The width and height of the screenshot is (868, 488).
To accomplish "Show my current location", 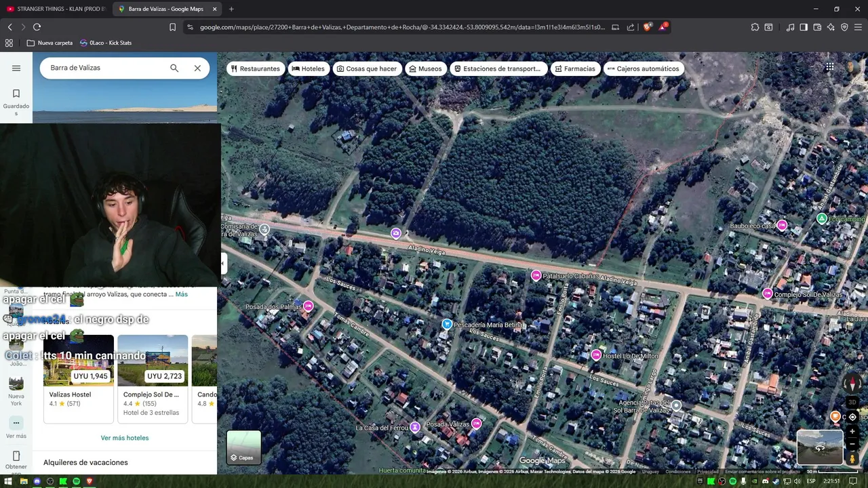I will (x=852, y=417).
